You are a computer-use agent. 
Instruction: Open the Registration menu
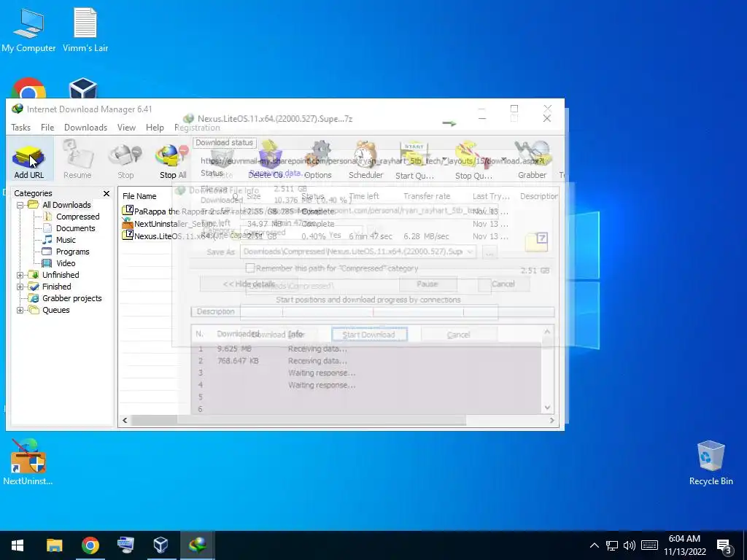pos(197,128)
